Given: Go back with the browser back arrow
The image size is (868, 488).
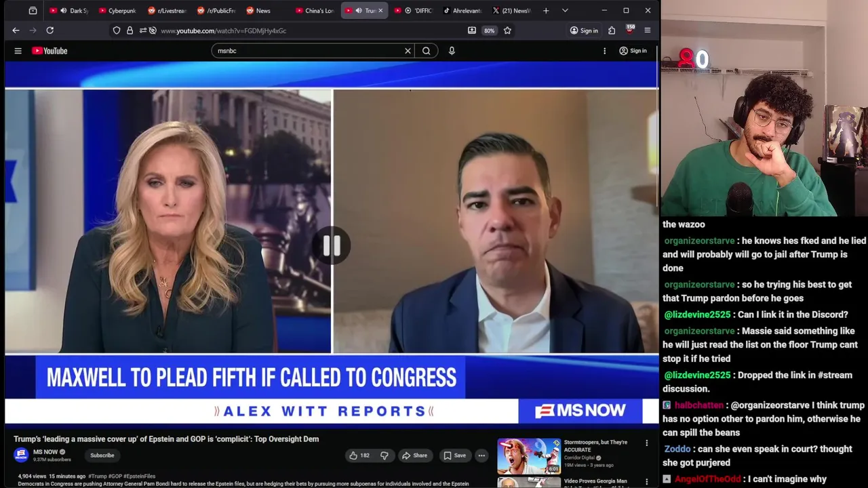Looking at the screenshot, I should 16,30.
